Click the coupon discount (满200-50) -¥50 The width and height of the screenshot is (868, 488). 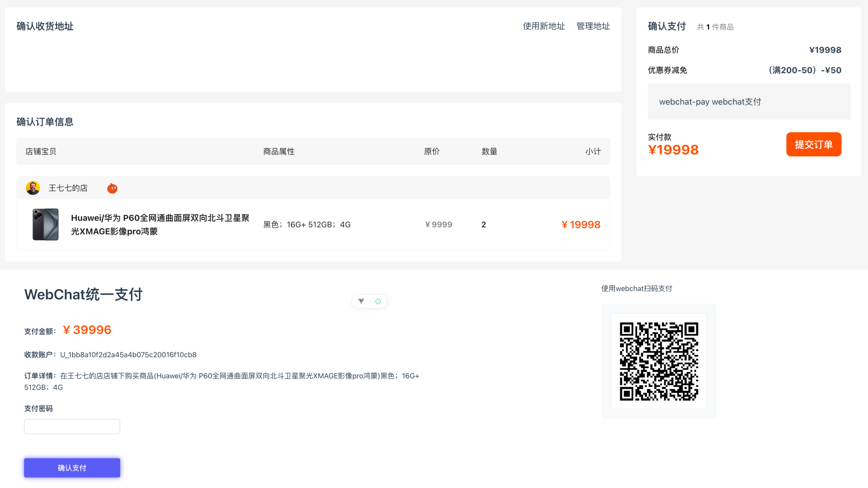pos(805,70)
